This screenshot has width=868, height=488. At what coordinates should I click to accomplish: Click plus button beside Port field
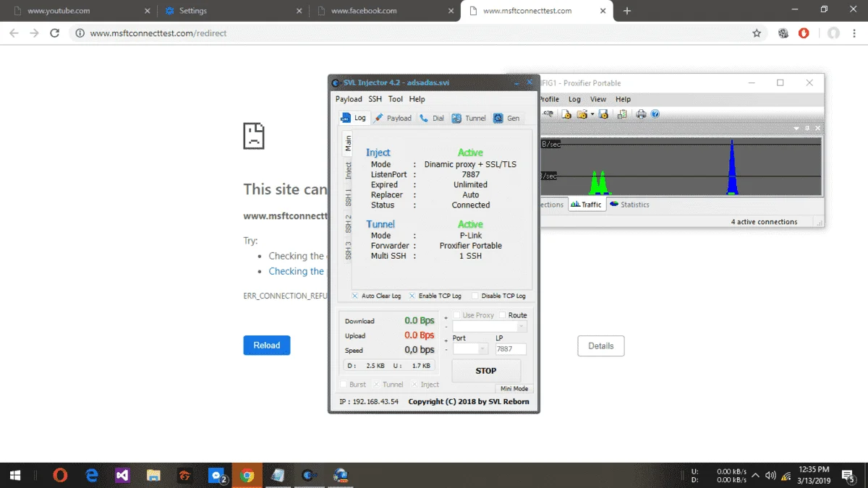click(x=446, y=339)
